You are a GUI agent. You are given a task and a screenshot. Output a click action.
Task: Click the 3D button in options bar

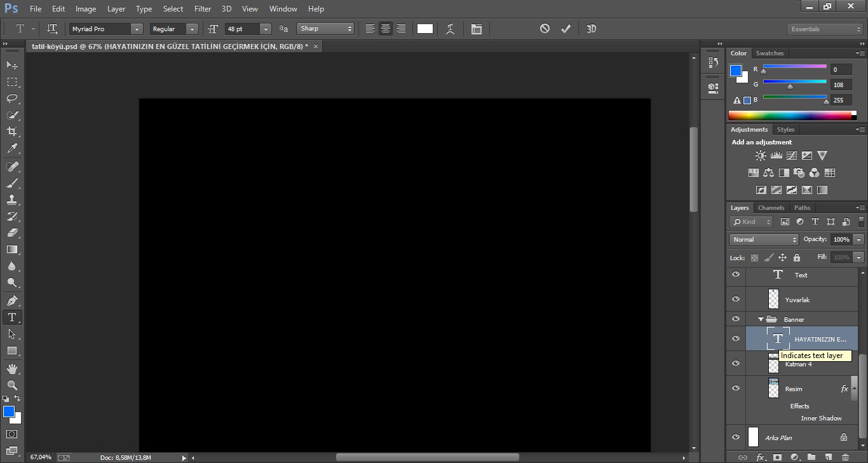pyautogui.click(x=591, y=29)
